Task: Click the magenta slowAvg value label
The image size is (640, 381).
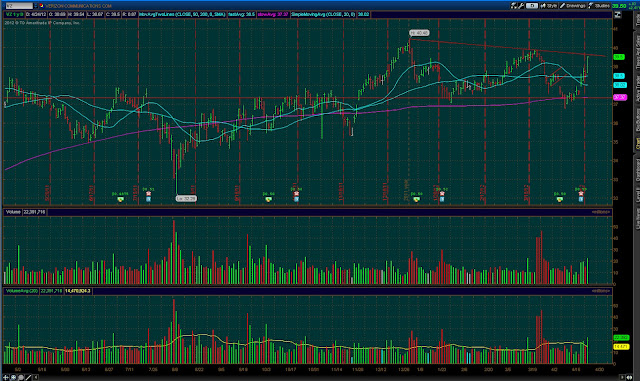Action: tap(273, 14)
